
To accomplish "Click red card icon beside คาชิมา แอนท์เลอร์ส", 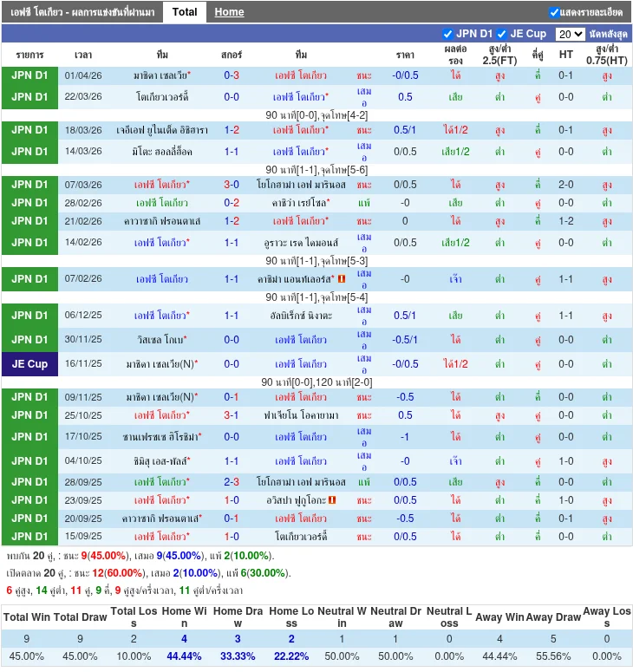I will point(342,279).
